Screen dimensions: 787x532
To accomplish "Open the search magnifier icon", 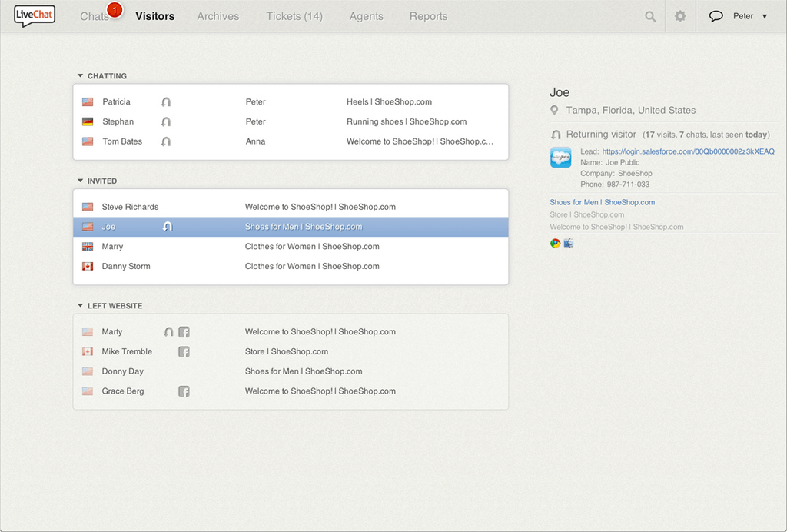I will (x=650, y=16).
